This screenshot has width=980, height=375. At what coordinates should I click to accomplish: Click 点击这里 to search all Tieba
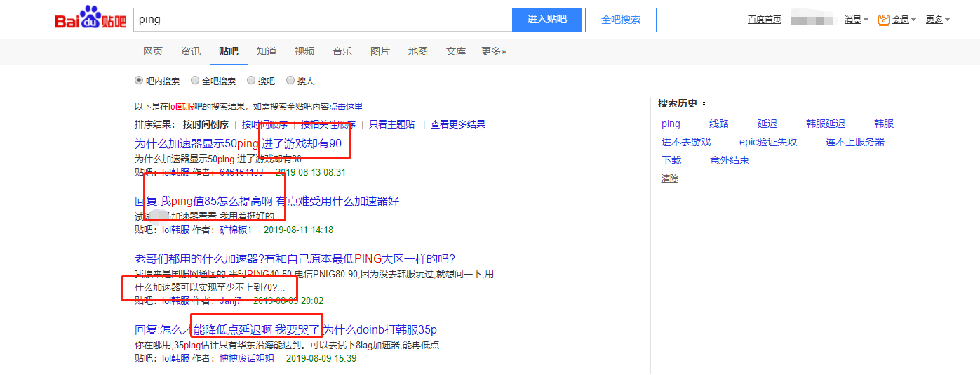tap(346, 107)
